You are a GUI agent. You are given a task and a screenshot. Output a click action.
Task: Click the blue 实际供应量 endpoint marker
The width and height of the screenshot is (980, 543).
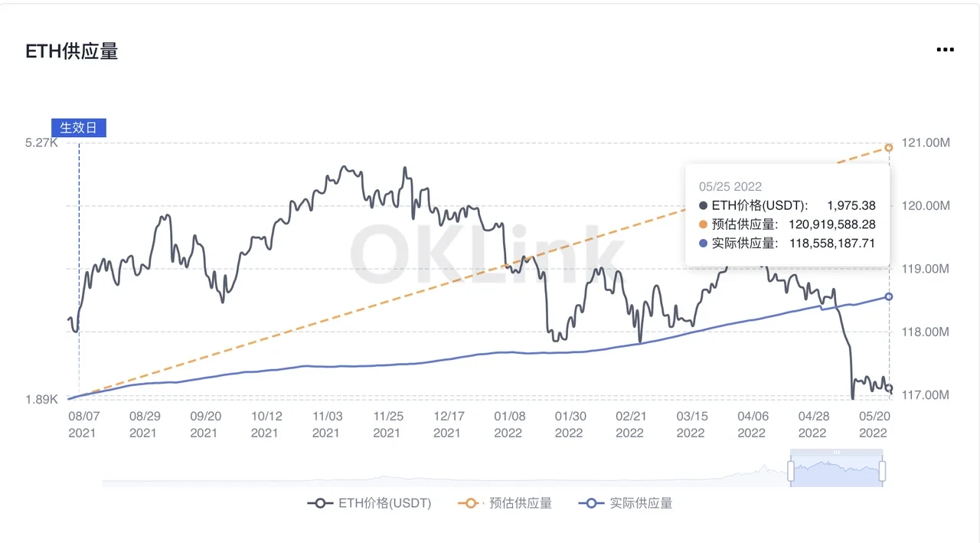pos(889,296)
